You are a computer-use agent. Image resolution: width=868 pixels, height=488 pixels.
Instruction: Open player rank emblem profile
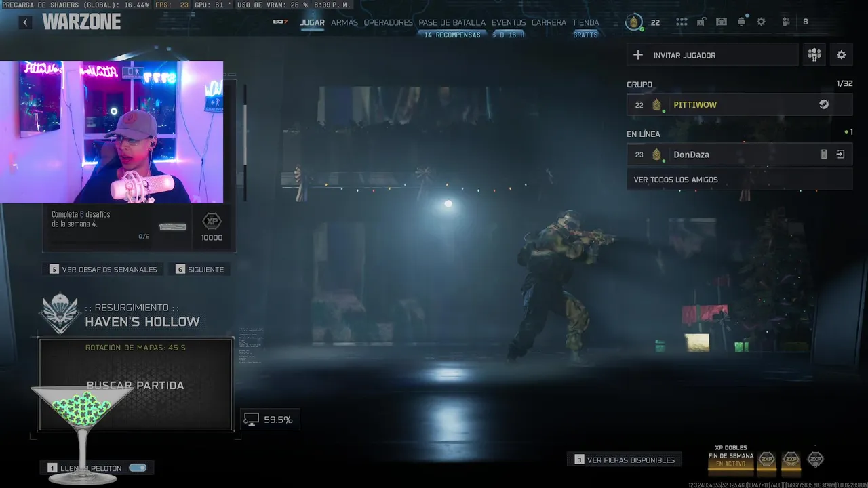(634, 22)
